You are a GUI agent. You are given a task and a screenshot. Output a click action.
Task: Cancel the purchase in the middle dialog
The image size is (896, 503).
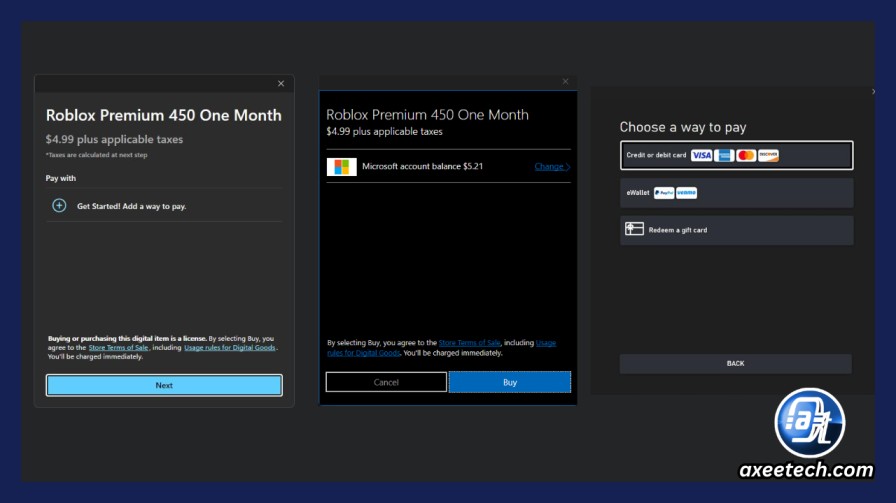click(x=386, y=382)
